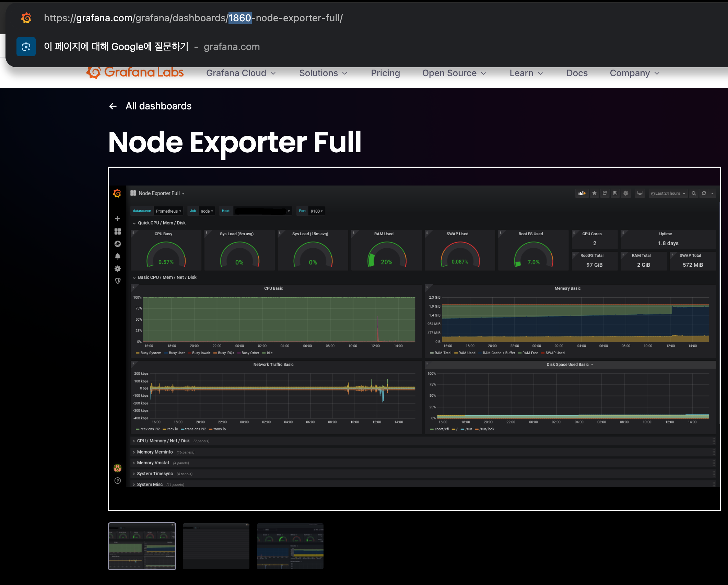This screenshot has height=585, width=728.
Task: Select the third dashboard screenshot thumbnail
Action: 290,546
